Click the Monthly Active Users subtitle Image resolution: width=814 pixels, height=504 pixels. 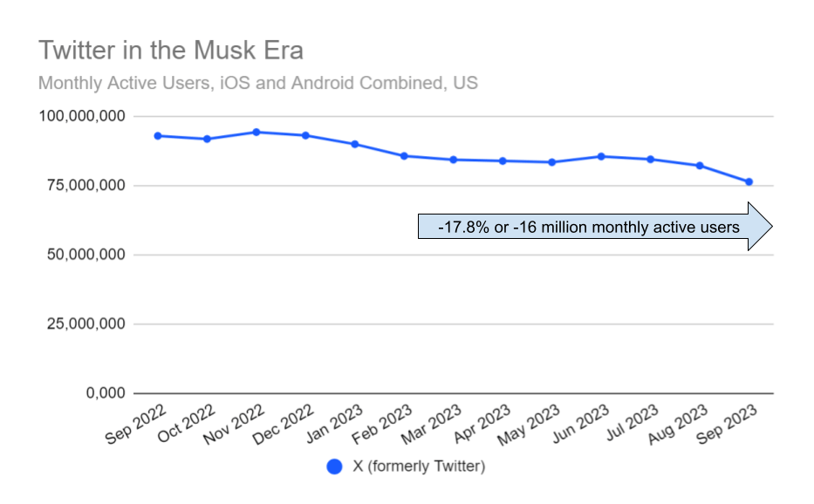click(258, 84)
